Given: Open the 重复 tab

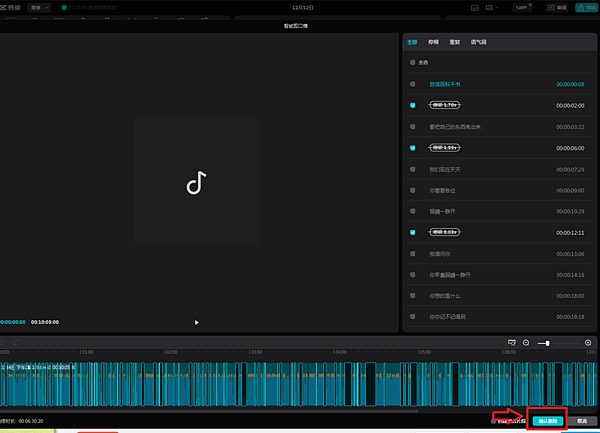Looking at the screenshot, I should pos(455,43).
